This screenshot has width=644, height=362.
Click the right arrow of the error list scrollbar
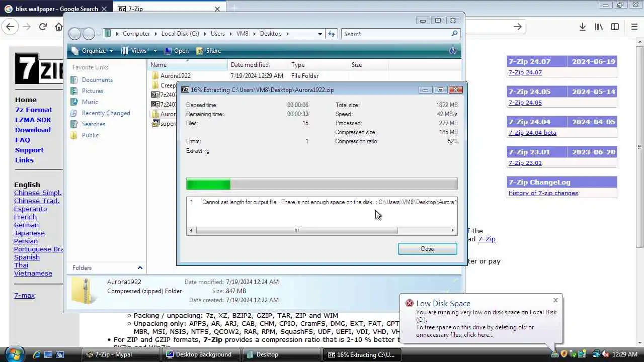(452, 230)
